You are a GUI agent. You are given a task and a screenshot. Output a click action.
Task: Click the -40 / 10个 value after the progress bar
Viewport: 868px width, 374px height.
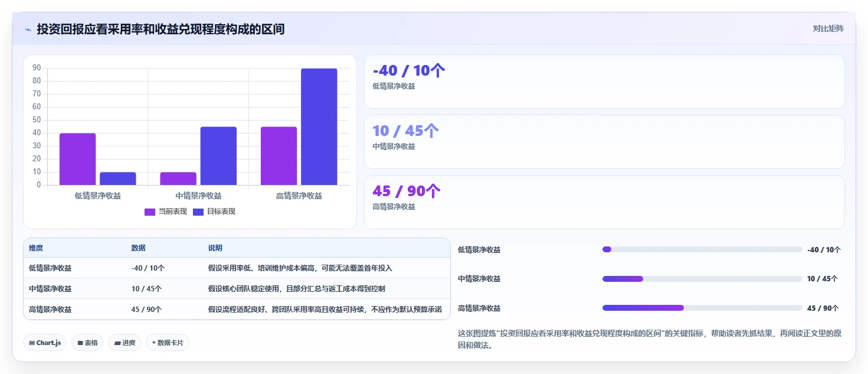pyautogui.click(x=824, y=250)
